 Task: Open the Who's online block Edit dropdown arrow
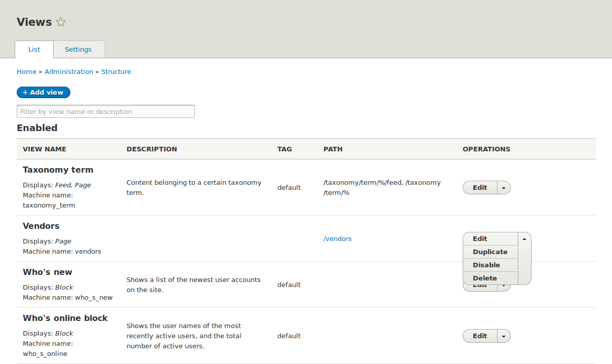(x=504, y=336)
